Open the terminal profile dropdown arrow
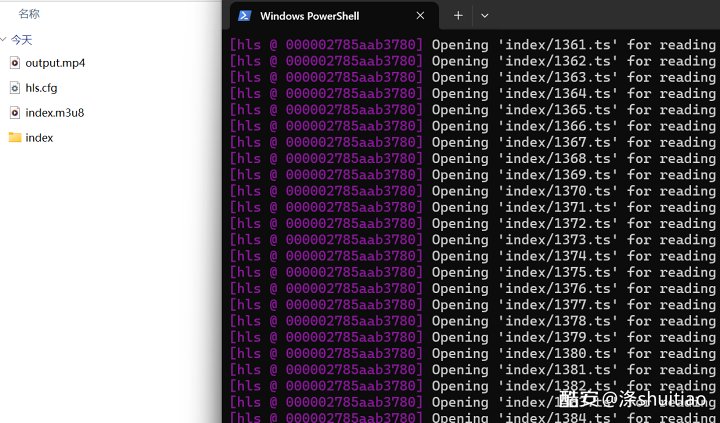Image resolution: width=720 pixels, height=423 pixels. [x=485, y=16]
